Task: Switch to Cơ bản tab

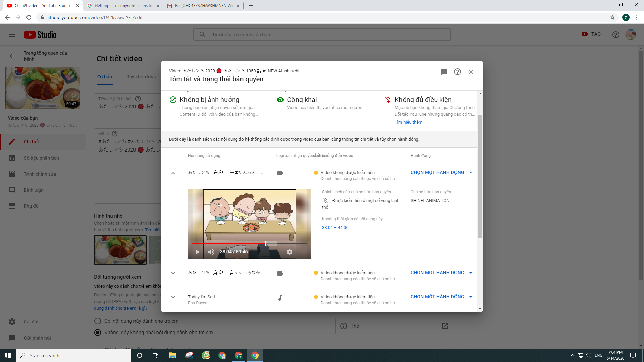Action: 105,77
